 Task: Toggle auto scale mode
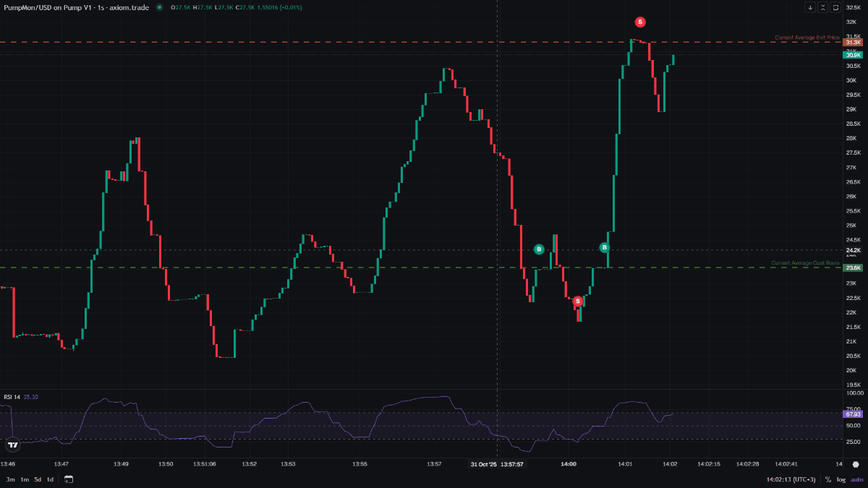tap(856, 479)
